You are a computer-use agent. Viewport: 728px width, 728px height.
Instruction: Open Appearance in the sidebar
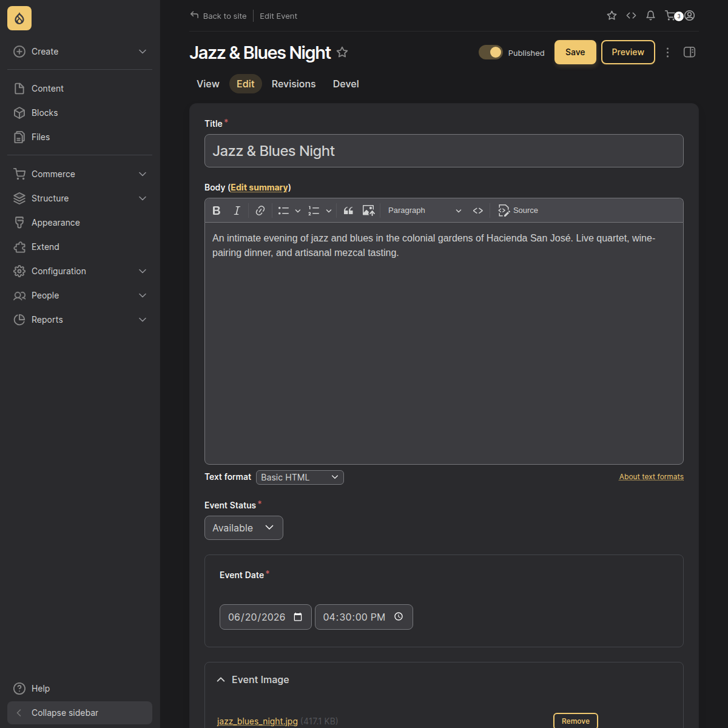pyautogui.click(x=79, y=223)
